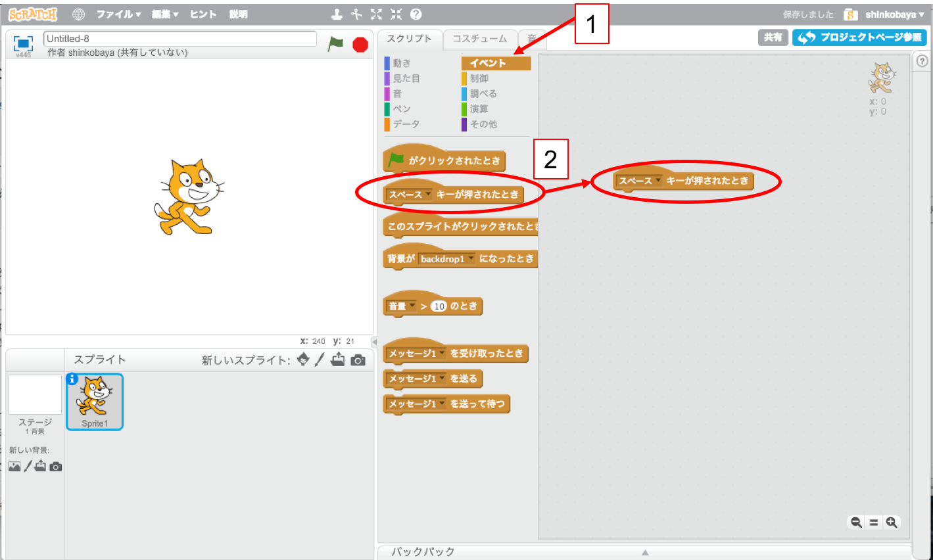
Task: Select the duplicate stamp tool
Action: tap(337, 14)
